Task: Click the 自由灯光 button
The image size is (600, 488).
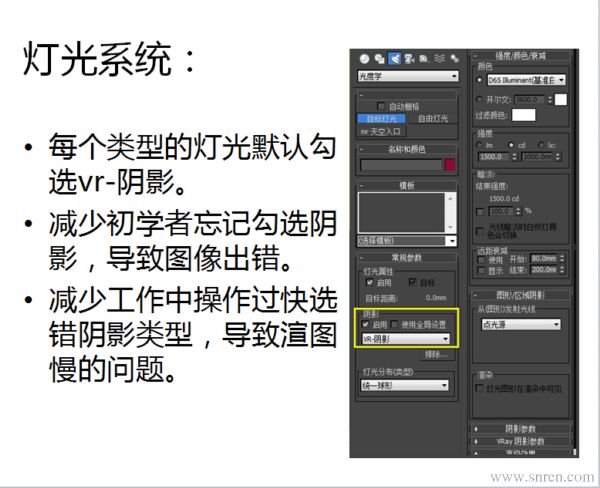Action: (x=432, y=119)
